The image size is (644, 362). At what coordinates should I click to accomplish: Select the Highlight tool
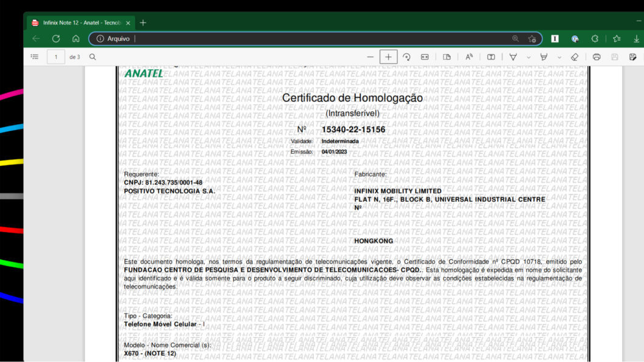[x=544, y=57]
